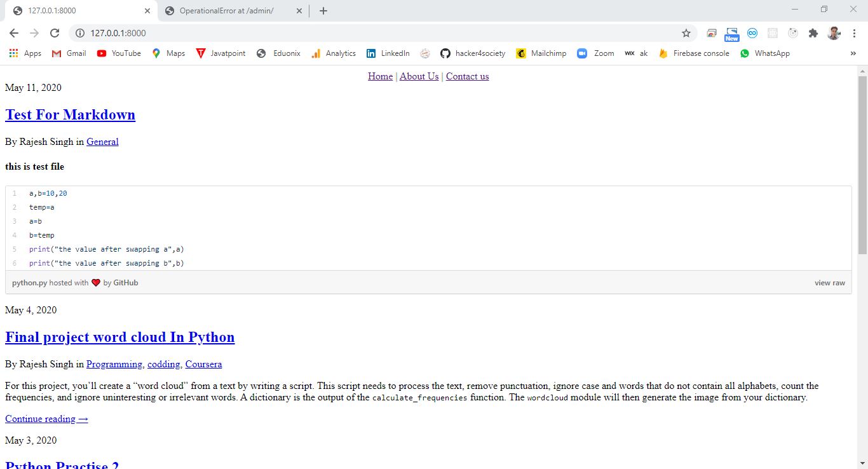Open the Analytics bookmark
This screenshot has height=469, width=868.
click(334, 53)
